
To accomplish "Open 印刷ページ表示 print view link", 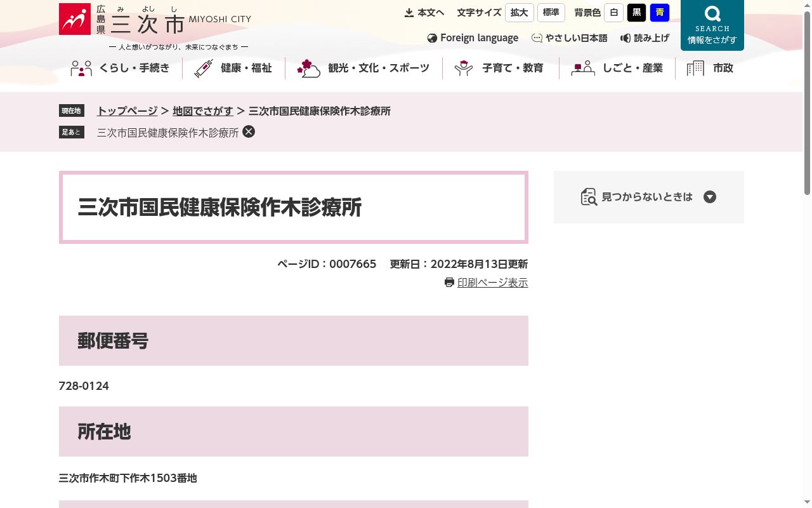I will coord(492,283).
